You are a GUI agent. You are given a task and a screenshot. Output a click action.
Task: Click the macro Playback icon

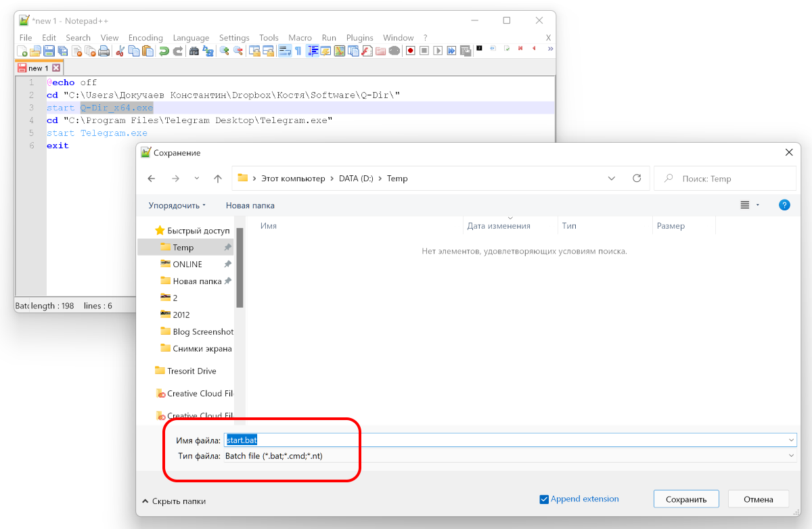coord(438,51)
